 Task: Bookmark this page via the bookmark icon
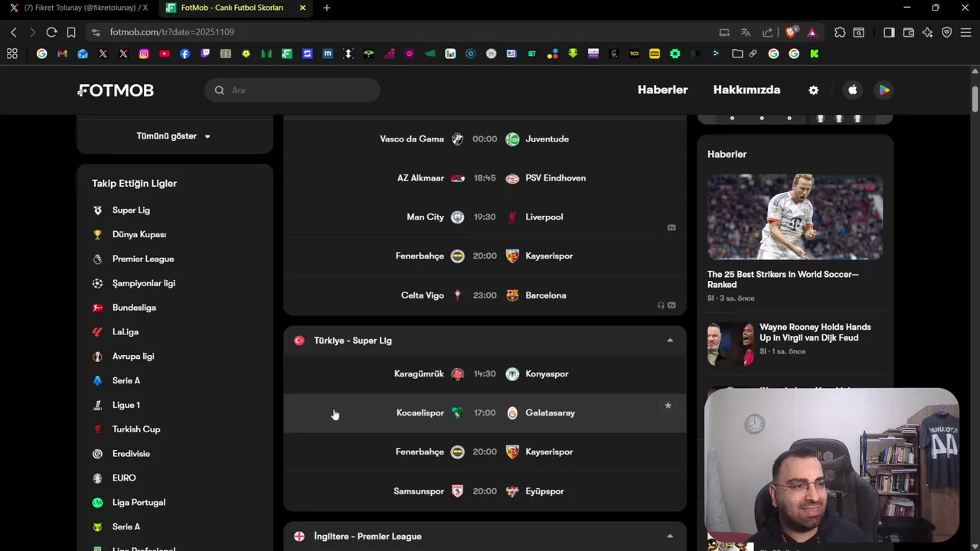(71, 32)
